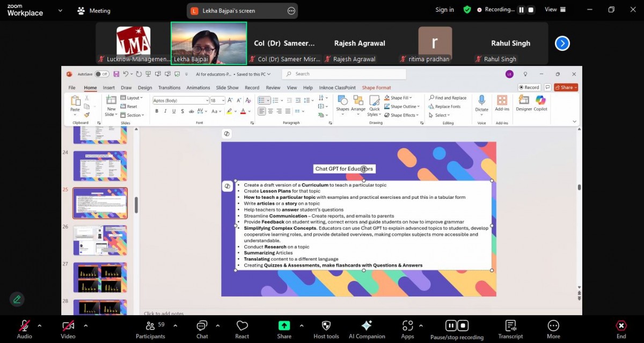Toggle Bold formatting
The height and width of the screenshot is (343, 644).
click(157, 111)
